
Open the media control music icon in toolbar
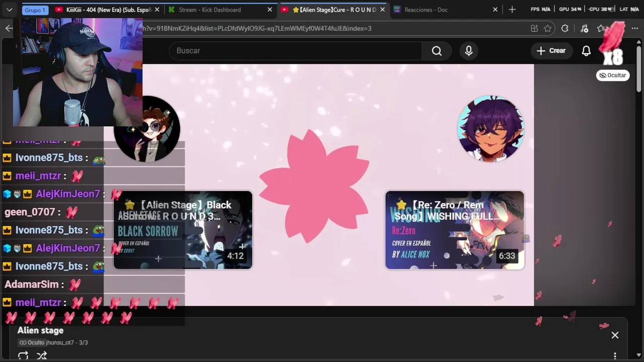(584, 29)
